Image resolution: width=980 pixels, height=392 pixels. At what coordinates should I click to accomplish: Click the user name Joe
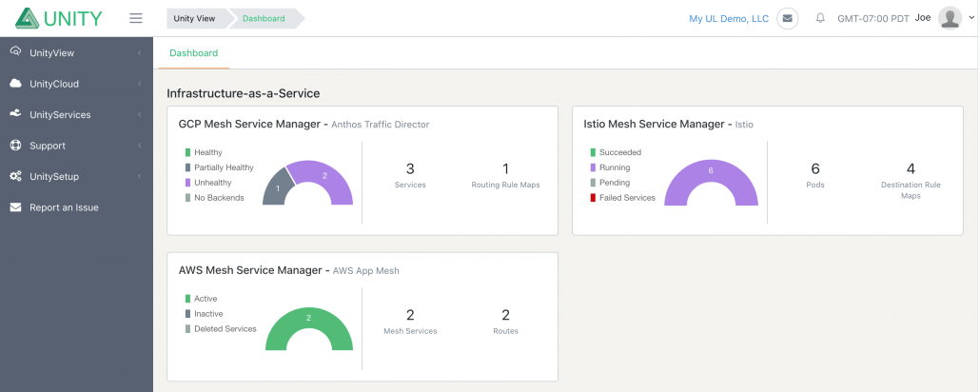[x=923, y=17]
